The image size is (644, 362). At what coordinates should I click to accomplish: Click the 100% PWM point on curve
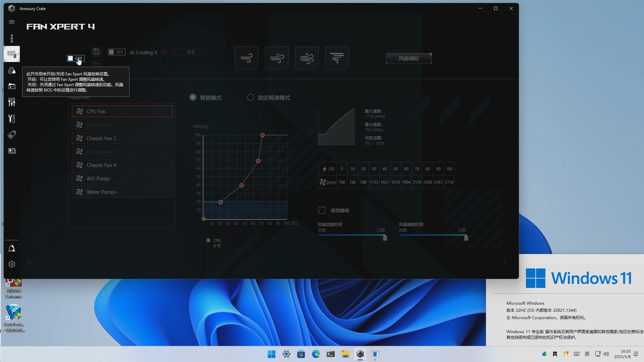click(x=263, y=135)
